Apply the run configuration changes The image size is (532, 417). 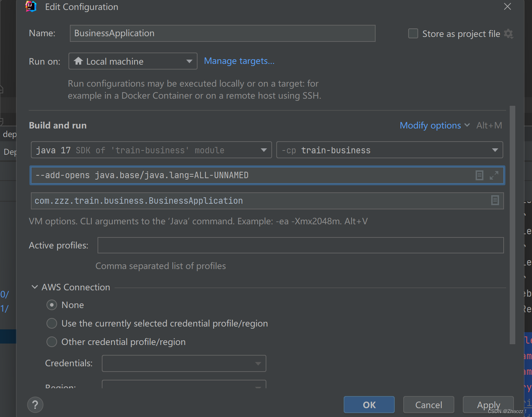[488, 405]
